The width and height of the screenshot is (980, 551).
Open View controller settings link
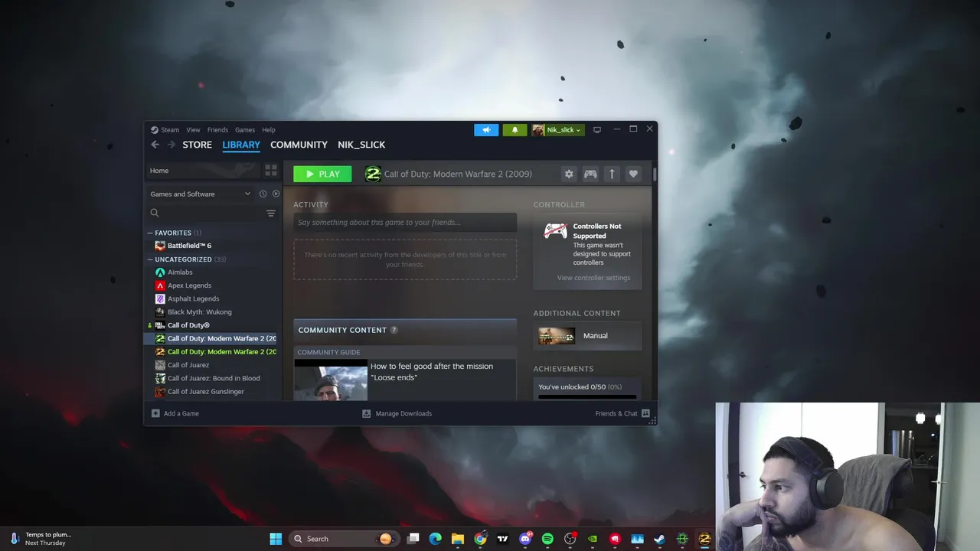[593, 278]
